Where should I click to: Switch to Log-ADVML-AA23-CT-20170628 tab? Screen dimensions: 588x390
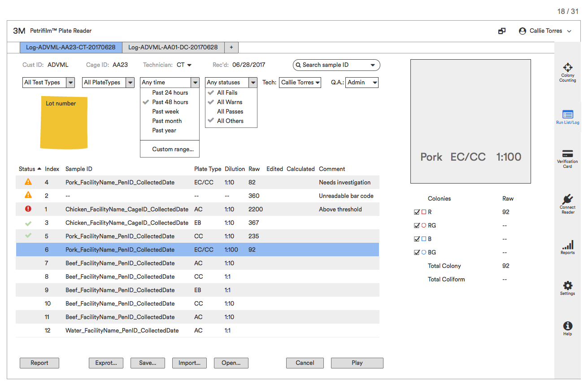click(71, 47)
